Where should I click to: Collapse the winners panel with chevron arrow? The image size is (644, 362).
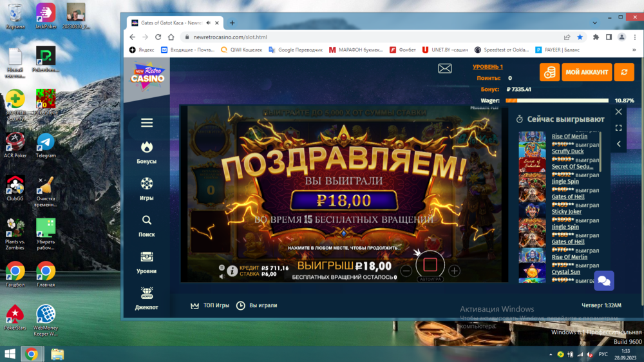619,144
